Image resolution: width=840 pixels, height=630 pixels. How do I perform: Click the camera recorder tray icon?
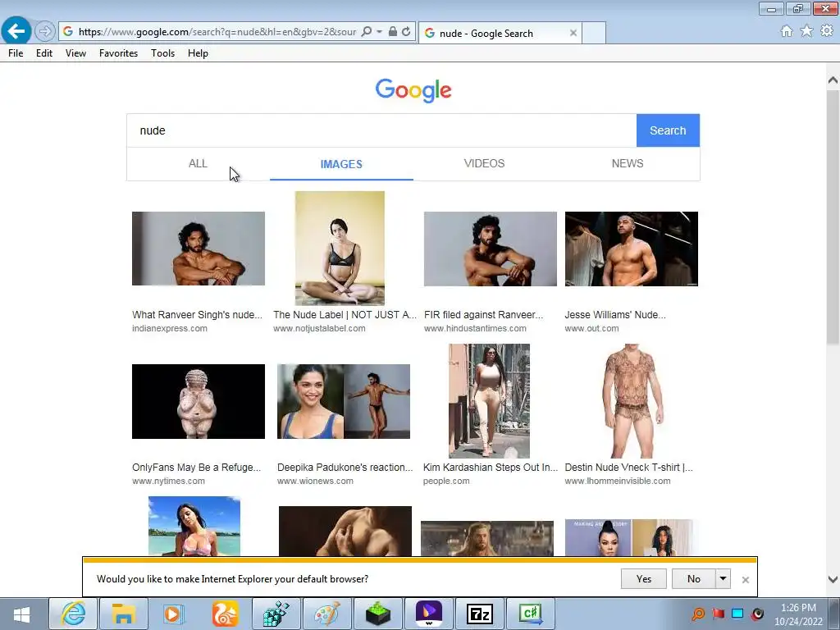(757, 614)
